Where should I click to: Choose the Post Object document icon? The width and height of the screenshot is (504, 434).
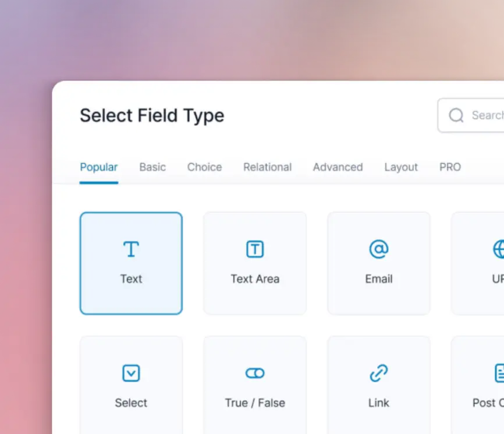point(499,373)
